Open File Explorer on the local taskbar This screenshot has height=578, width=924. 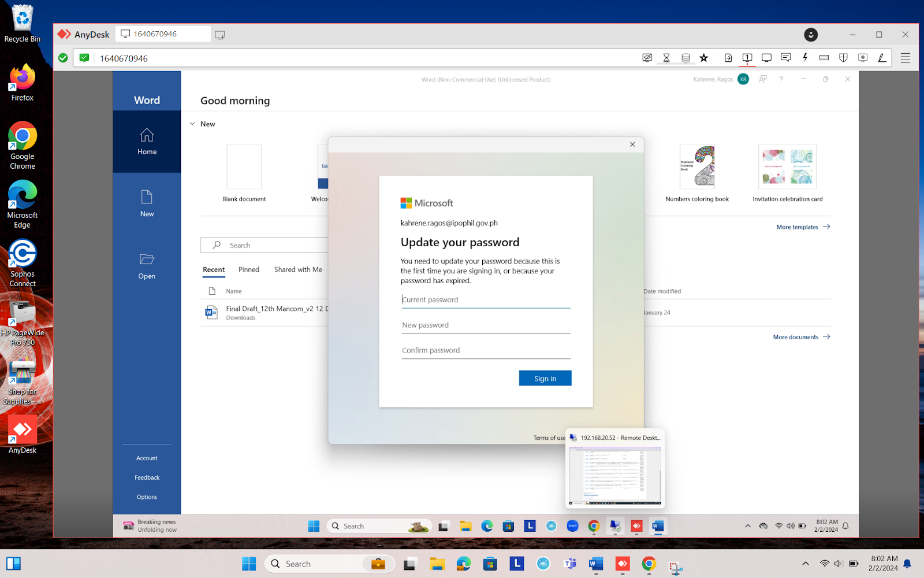[x=437, y=564]
